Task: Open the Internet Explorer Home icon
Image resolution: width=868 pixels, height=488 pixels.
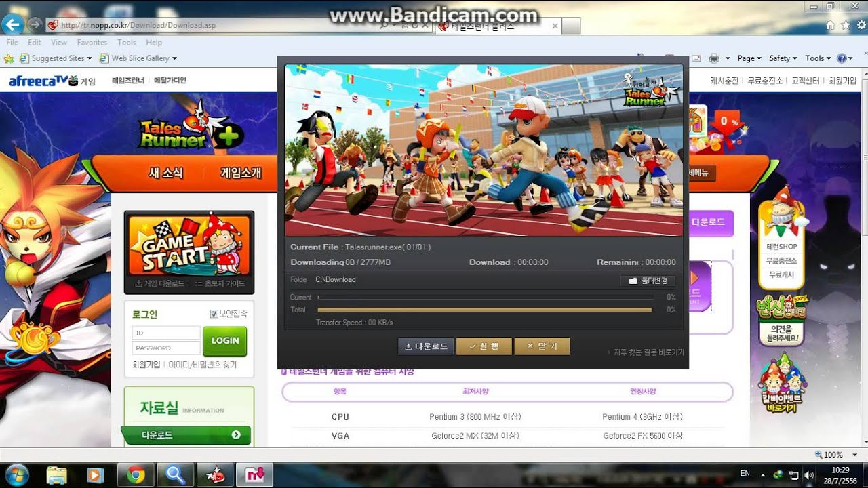Action: tap(830, 25)
